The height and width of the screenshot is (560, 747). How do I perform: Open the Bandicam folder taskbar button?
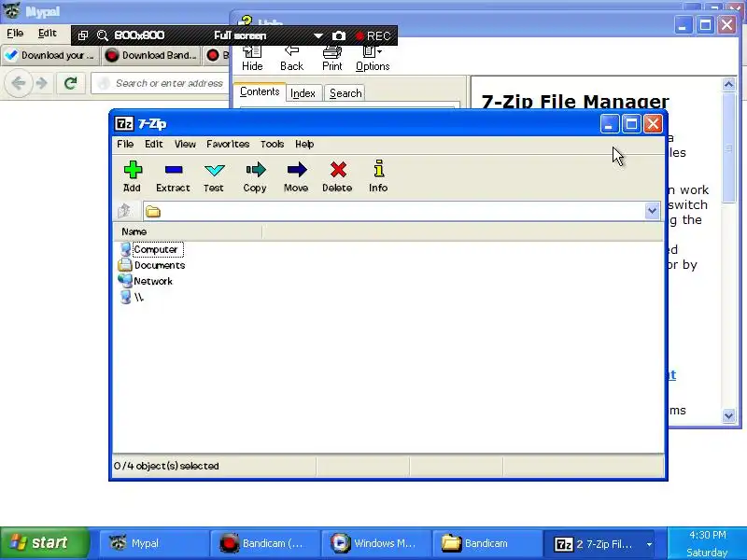[x=486, y=543]
